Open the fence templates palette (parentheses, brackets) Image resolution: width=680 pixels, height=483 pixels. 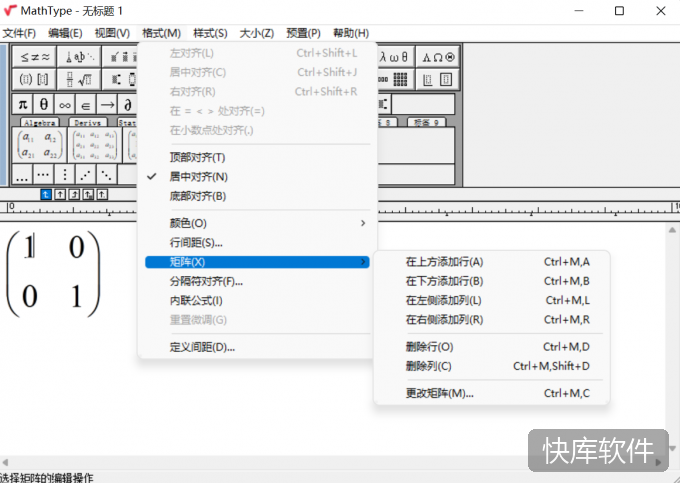(35, 79)
